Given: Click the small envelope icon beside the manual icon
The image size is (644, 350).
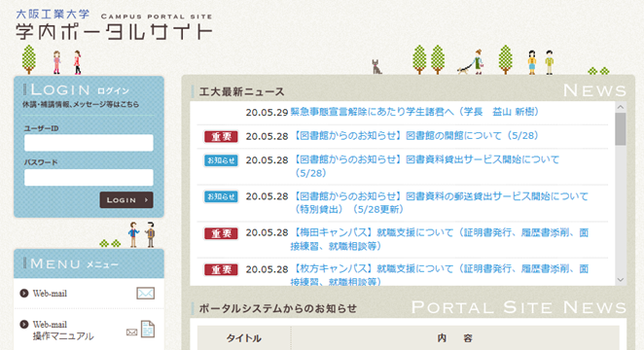Looking at the screenshot, I should 132,332.
